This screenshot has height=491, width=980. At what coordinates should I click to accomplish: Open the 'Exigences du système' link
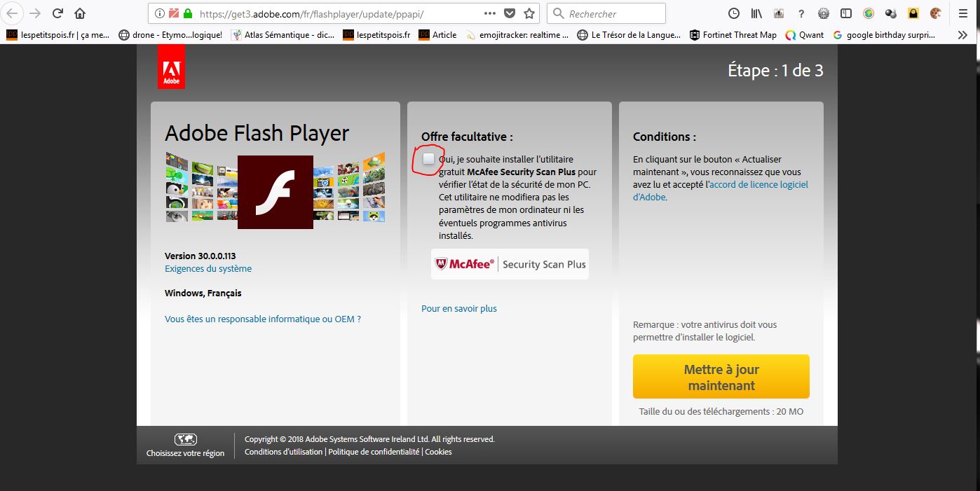click(208, 269)
